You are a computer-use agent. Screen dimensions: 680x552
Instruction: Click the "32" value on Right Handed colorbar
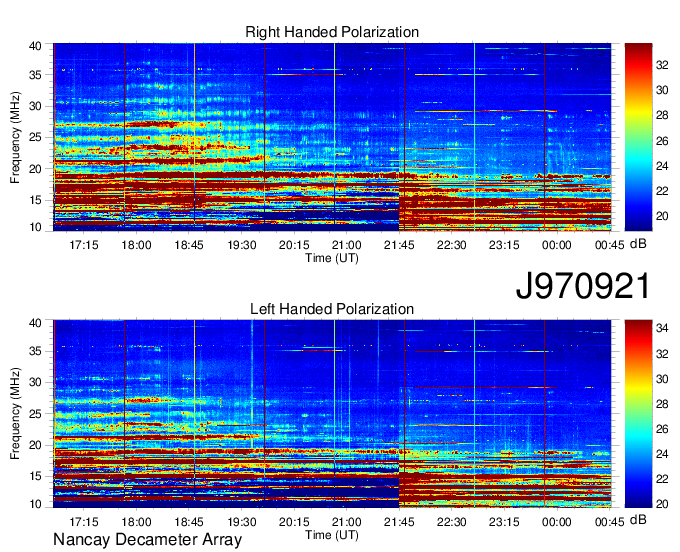point(662,65)
